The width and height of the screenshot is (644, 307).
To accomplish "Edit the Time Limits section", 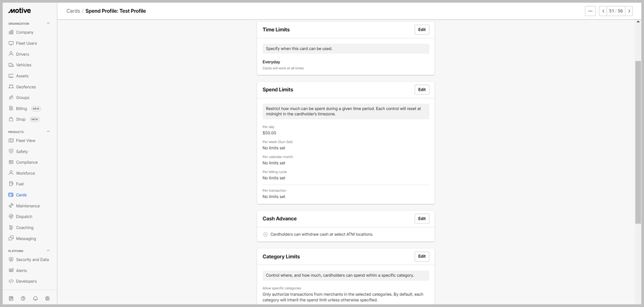I will [422, 30].
